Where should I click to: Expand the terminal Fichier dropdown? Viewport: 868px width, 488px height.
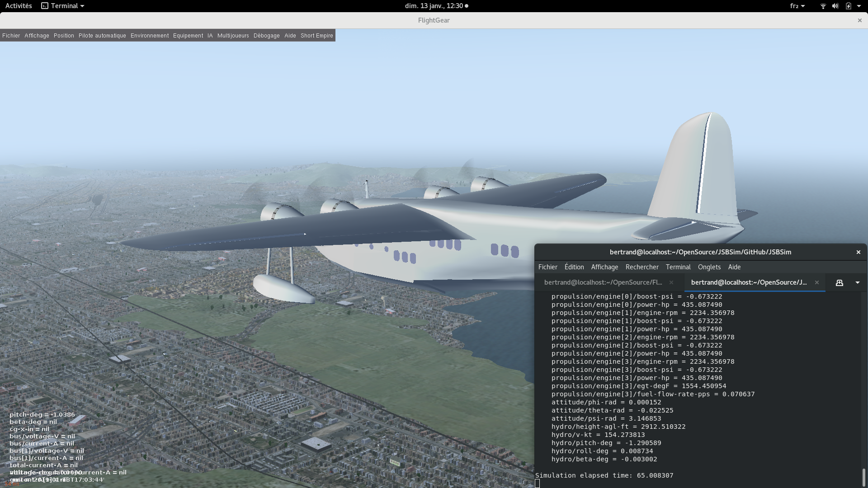[x=548, y=267]
